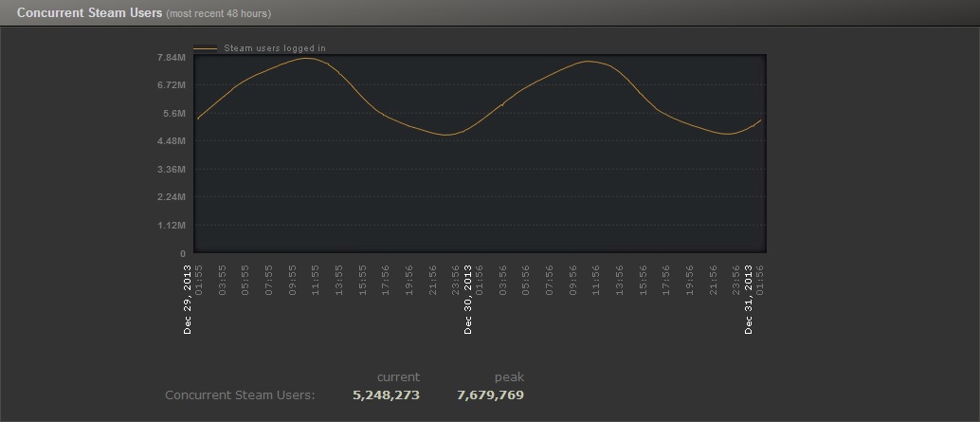Click the "Concurrent Steam Users:" row label
This screenshot has width=980, height=422.
pos(240,395)
